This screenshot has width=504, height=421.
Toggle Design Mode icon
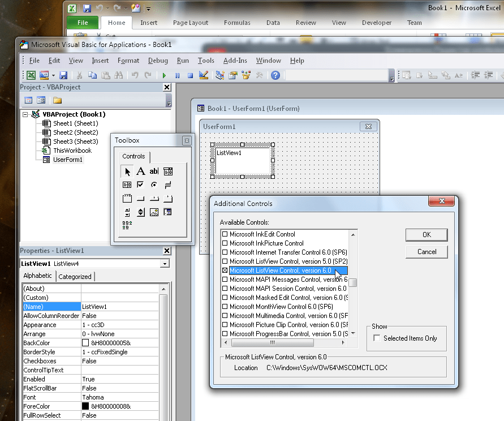[204, 75]
